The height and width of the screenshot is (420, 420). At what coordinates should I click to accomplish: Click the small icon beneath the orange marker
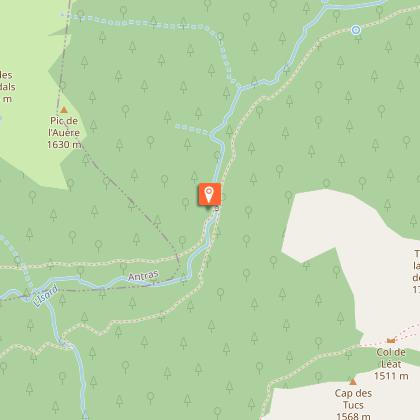point(217,209)
